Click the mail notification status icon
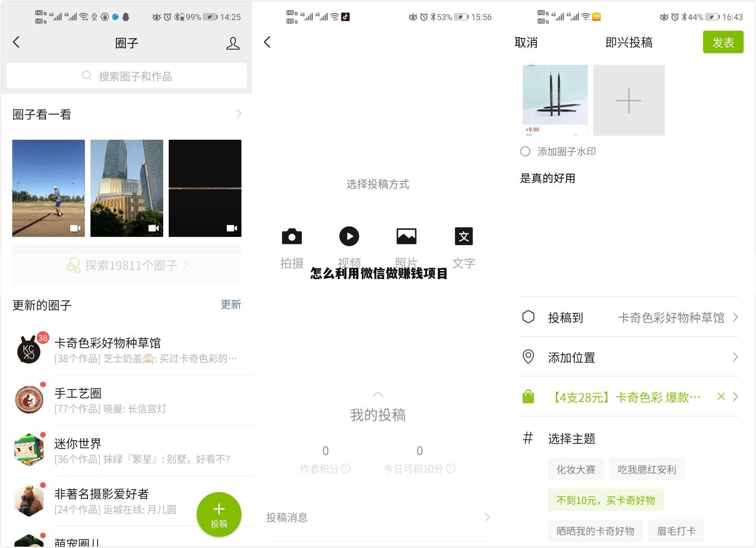Viewport: 756px width, 548px height. (x=596, y=17)
